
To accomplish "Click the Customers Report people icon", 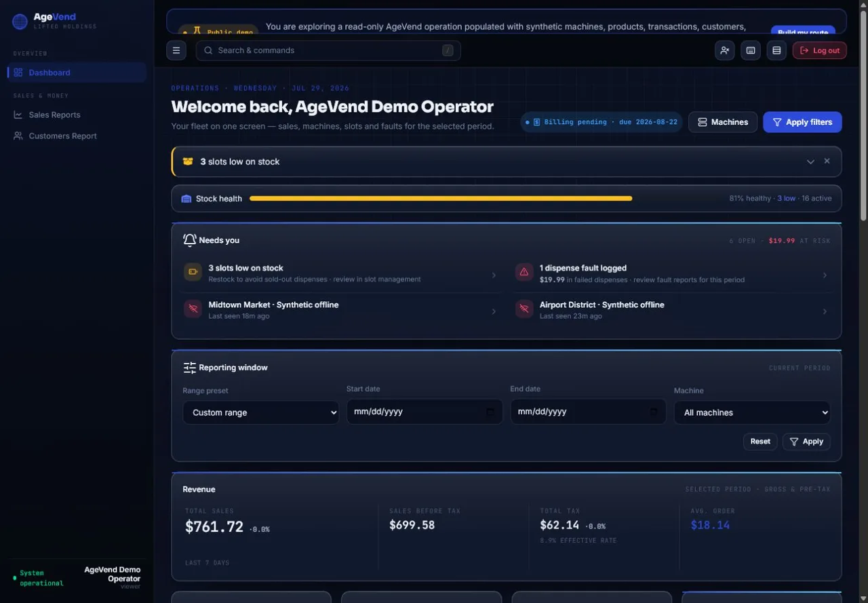I will pyautogui.click(x=18, y=136).
